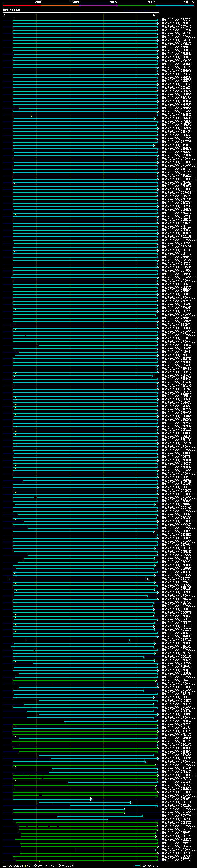The width and height of the screenshot is (197, 868).
Task: Select hit label UniRef100_O26141
Action: (176, 829)
